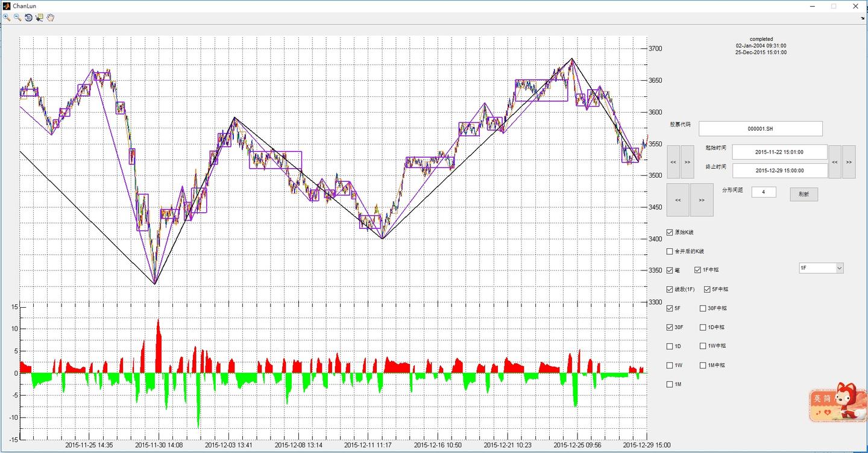
Task: Click the >> button right of the time fields
Action: (x=849, y=162)
